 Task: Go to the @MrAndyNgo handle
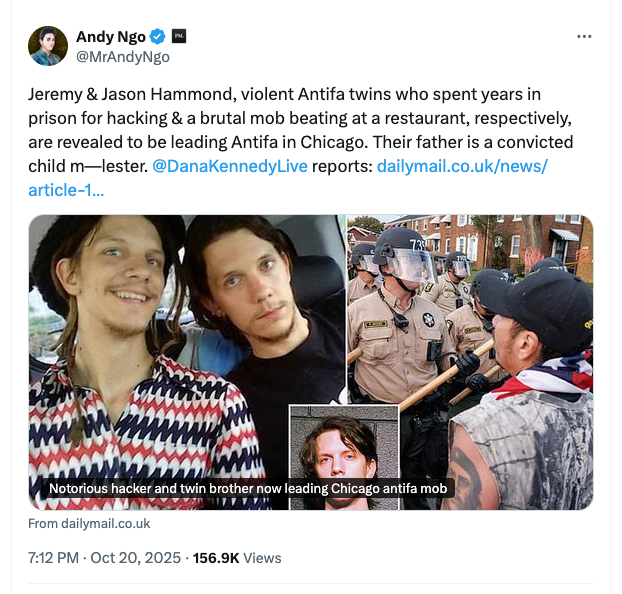123,57
